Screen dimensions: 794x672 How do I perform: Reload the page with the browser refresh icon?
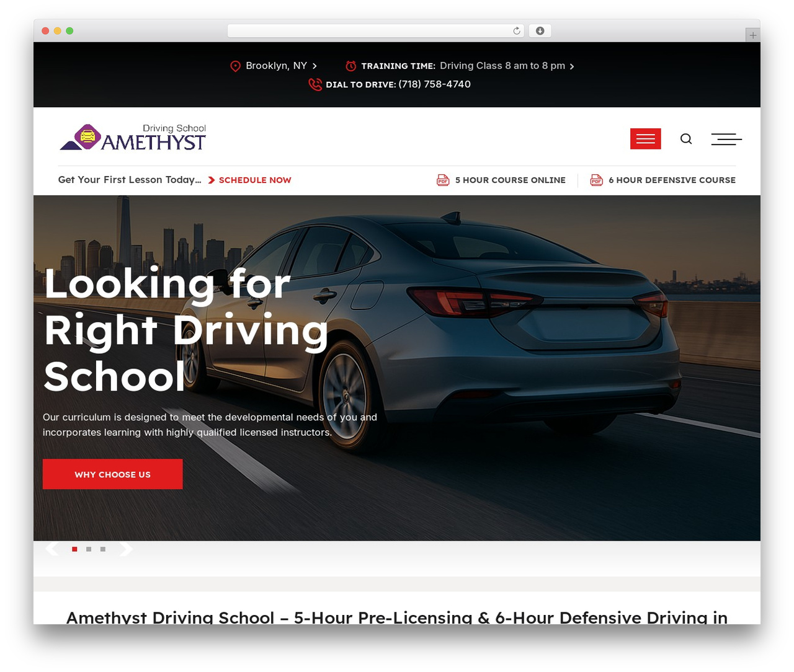coord(517,31)
